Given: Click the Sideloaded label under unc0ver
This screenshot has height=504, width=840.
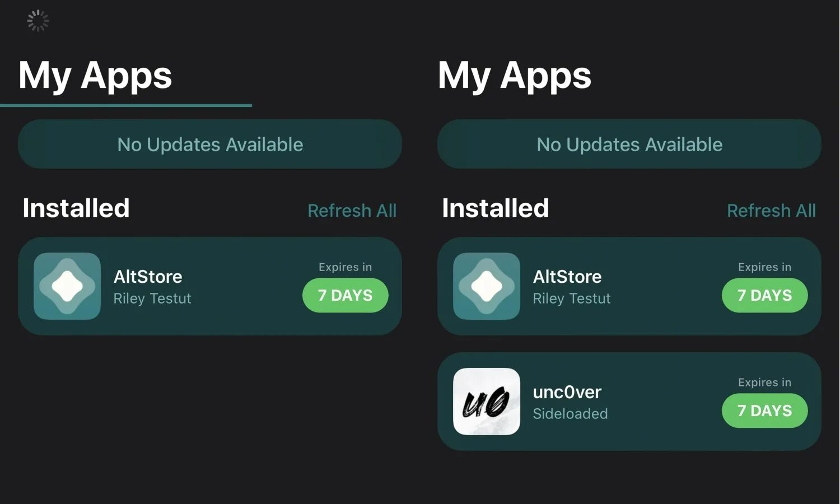Looking at the screenshot, I should 570,414.
